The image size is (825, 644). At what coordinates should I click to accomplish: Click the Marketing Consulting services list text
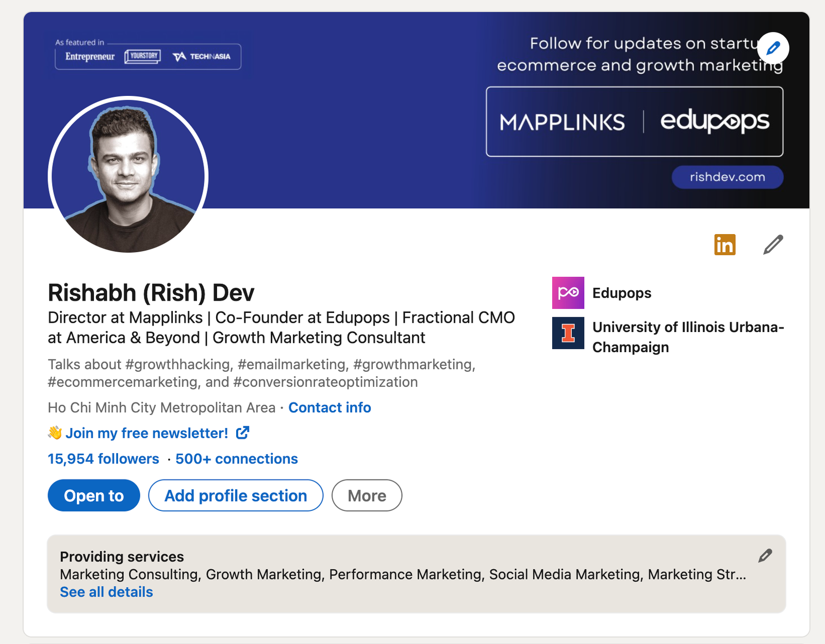(403, 574)
